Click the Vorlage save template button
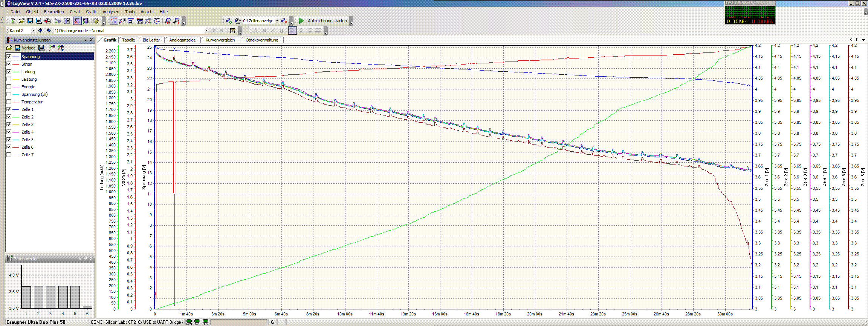 tap(25, 48)
